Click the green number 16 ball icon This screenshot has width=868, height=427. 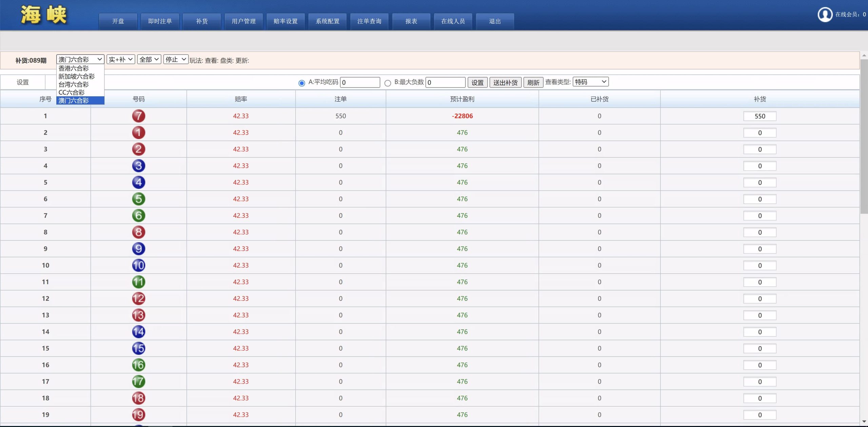tap(138, 365)
